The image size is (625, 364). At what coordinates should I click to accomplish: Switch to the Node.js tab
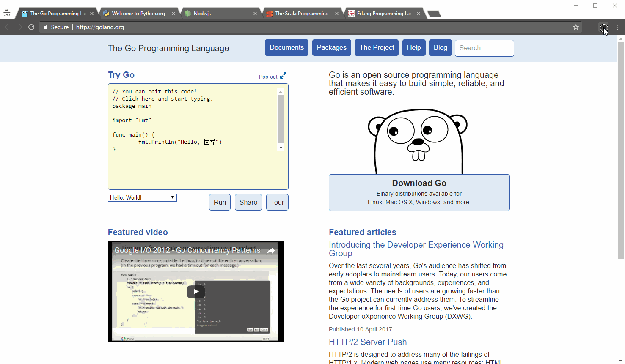click(x=220, y=14)
